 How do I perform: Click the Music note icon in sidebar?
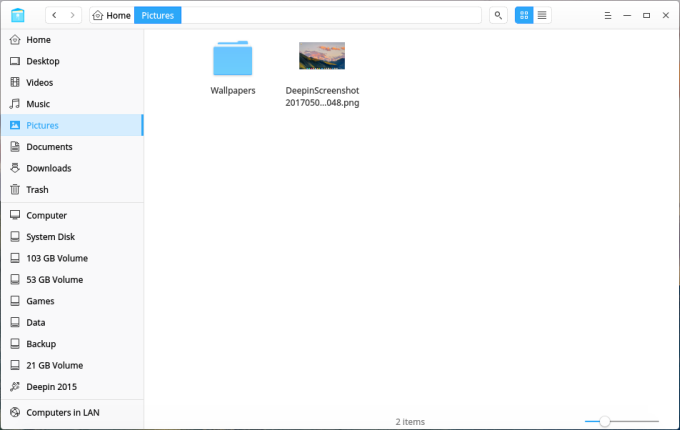coord(15,104)
